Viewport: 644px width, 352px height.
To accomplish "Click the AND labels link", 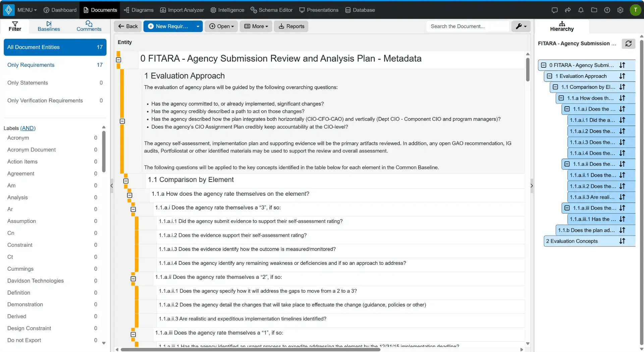I will [x=28, y=128].
